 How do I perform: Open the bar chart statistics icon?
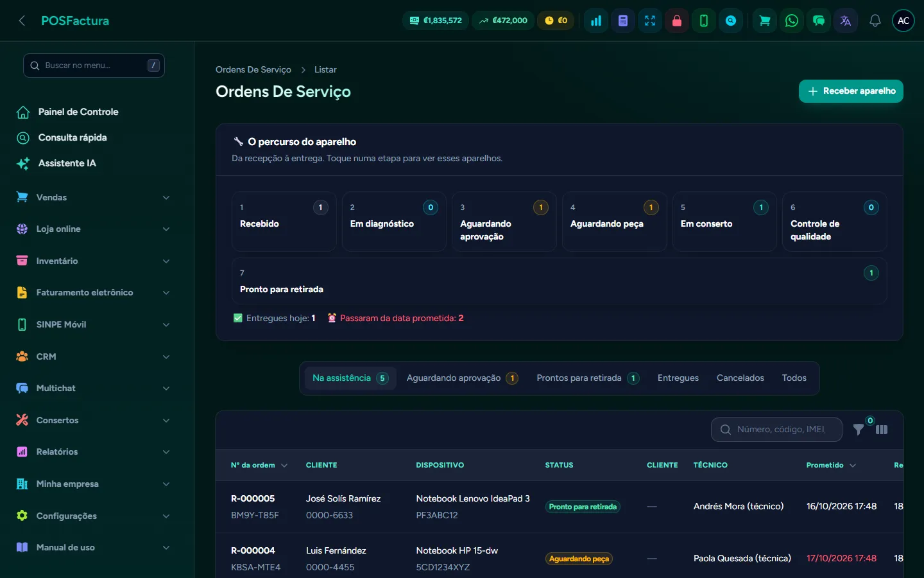(x=596, y=21)
